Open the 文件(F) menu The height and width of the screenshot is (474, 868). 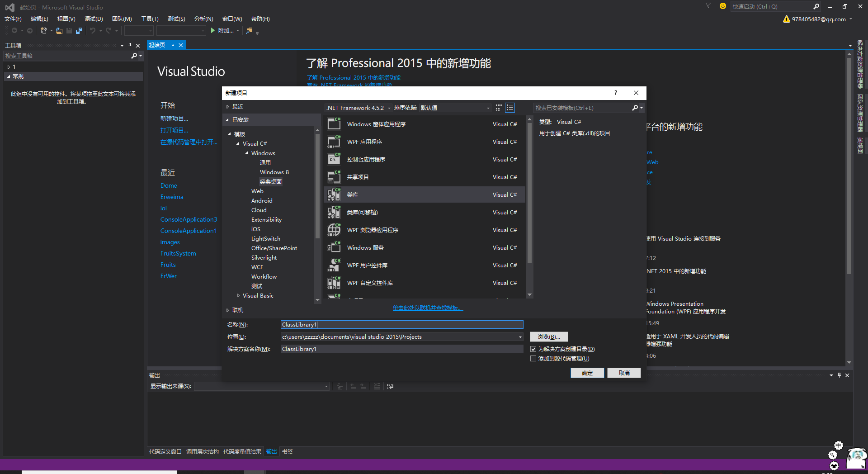coord(13,19)
